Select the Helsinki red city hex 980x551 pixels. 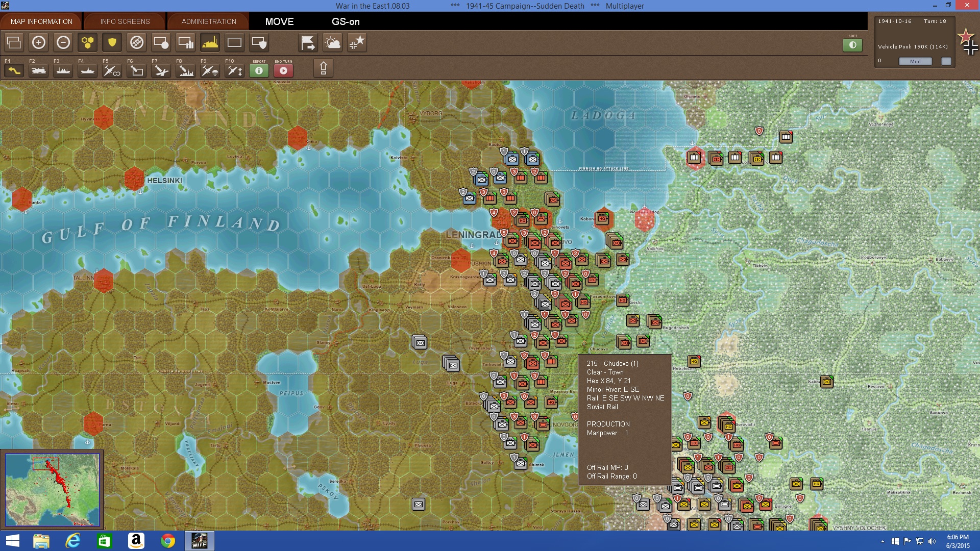(134, 179)
